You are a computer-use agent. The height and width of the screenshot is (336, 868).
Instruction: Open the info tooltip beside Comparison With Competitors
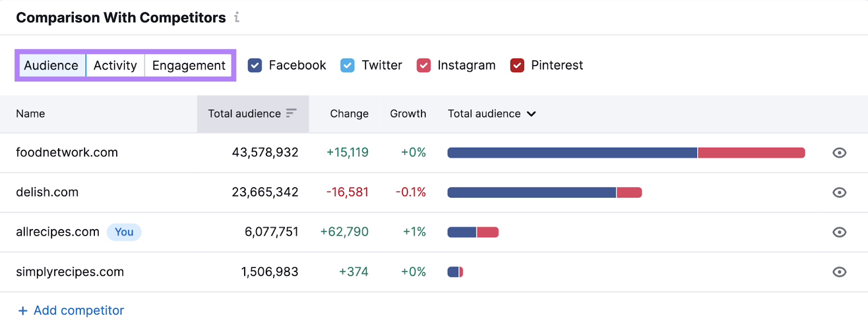[237, 17]
